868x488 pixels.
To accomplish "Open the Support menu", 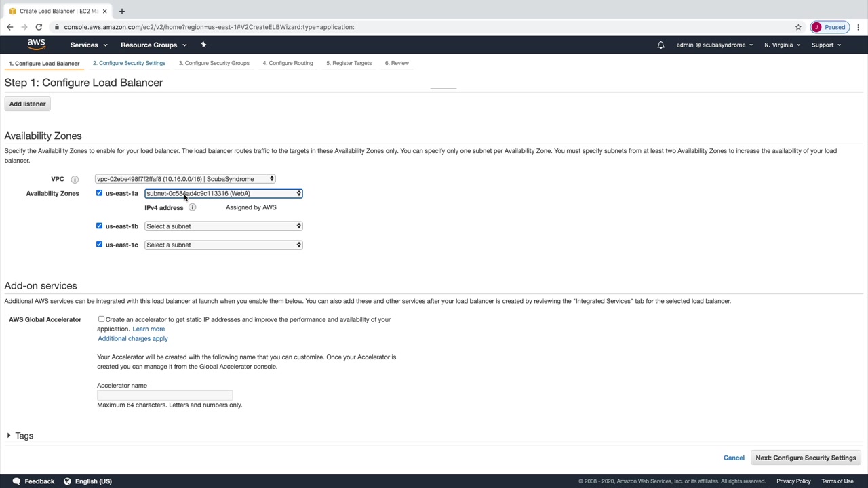I will [x=826, y=45].
